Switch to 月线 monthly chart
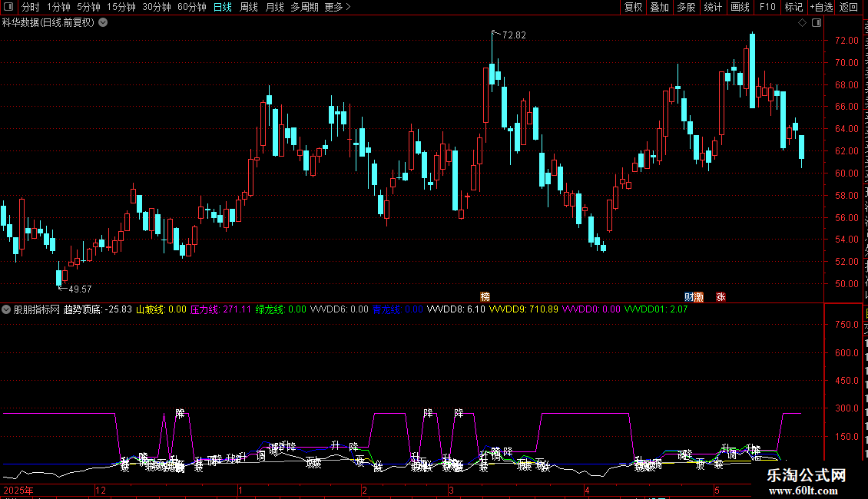The width and height of the screenshot is (868, 499). (x=274, y=7)
